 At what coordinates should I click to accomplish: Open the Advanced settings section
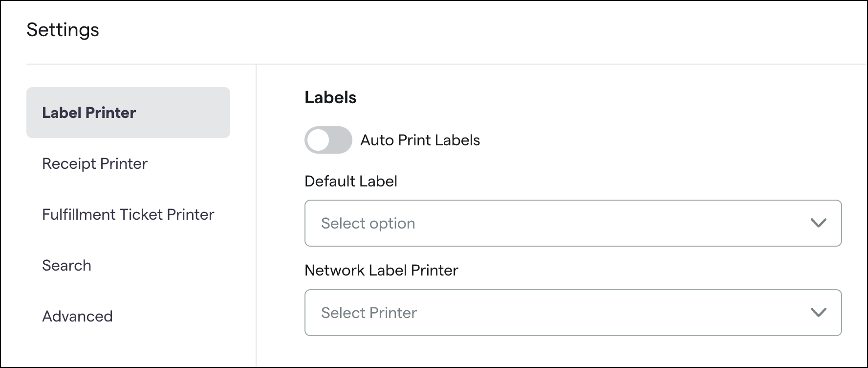click(77, 316)
